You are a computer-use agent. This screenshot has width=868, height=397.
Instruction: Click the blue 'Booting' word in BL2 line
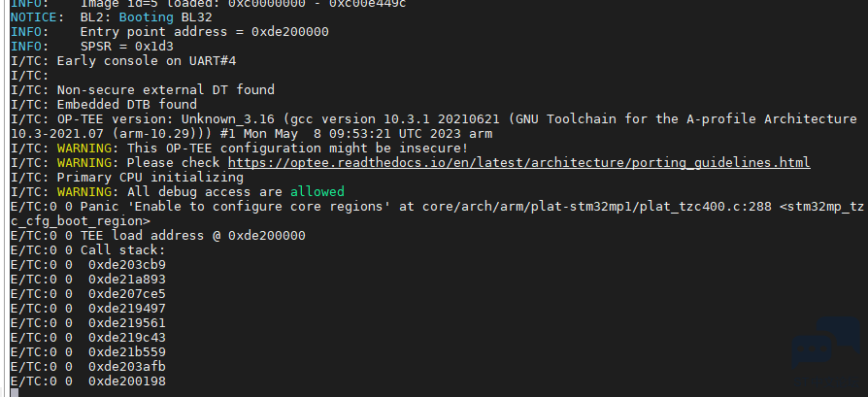(147, 17)
